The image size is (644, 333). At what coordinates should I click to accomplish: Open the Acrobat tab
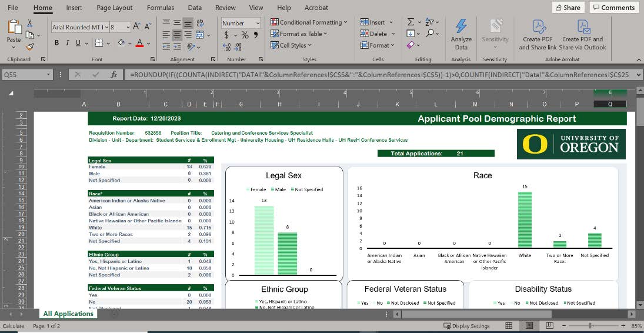316,8
